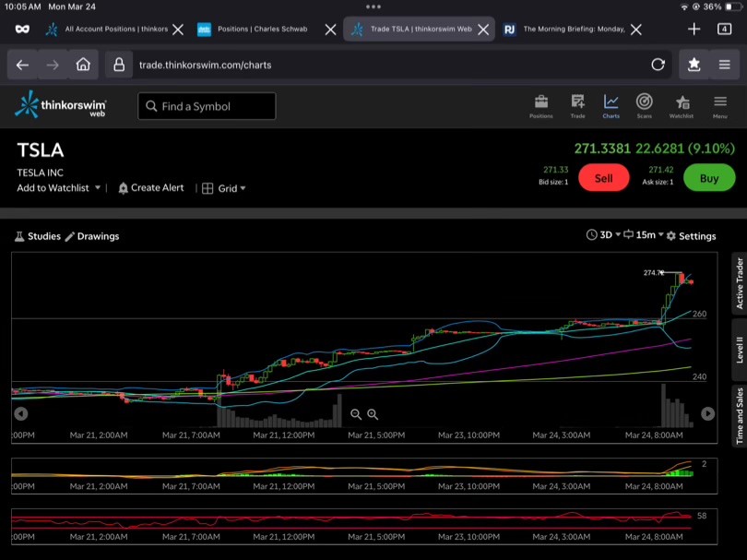Open a new browser tab with plus

click(694, 30)
